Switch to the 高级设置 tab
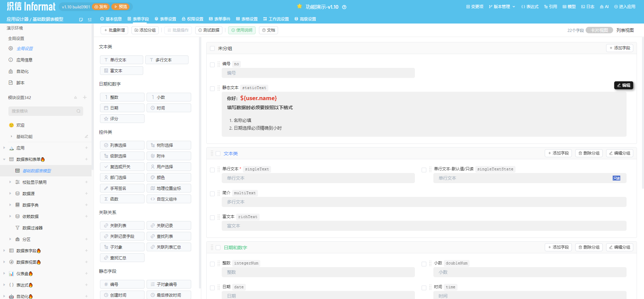Screen dimensions: 644x299 tap(305, 19)
